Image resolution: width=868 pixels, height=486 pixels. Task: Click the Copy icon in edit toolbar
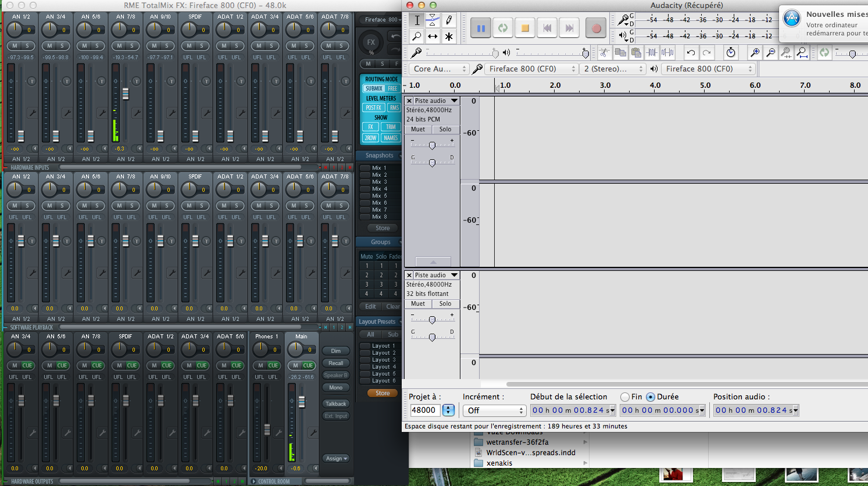click(x=620, y=53)
